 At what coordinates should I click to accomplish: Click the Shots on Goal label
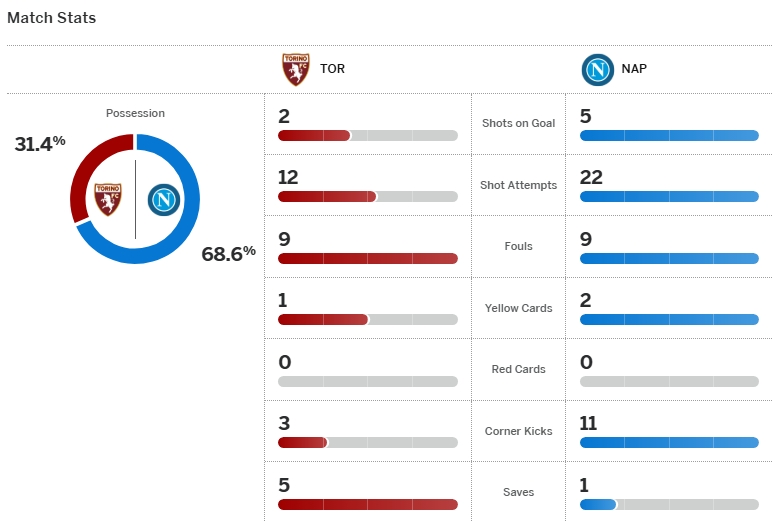click(x=518, y=123)
